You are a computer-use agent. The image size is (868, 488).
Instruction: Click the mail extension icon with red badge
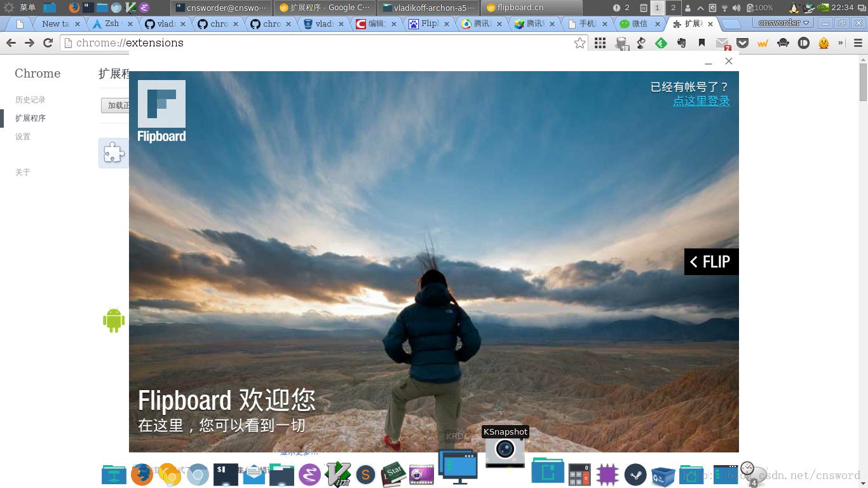tap(722, 43)
